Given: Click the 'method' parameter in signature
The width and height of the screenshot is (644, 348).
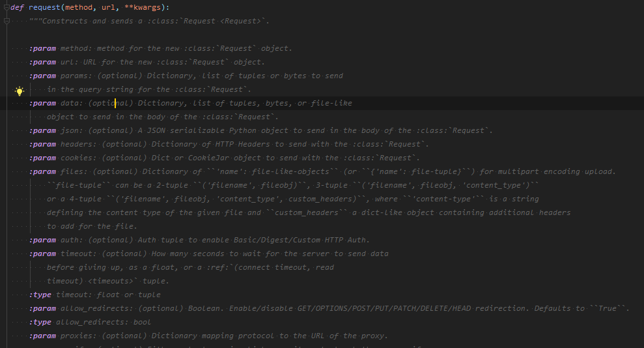Looking at the screenshot, I should tap(79, 7).
